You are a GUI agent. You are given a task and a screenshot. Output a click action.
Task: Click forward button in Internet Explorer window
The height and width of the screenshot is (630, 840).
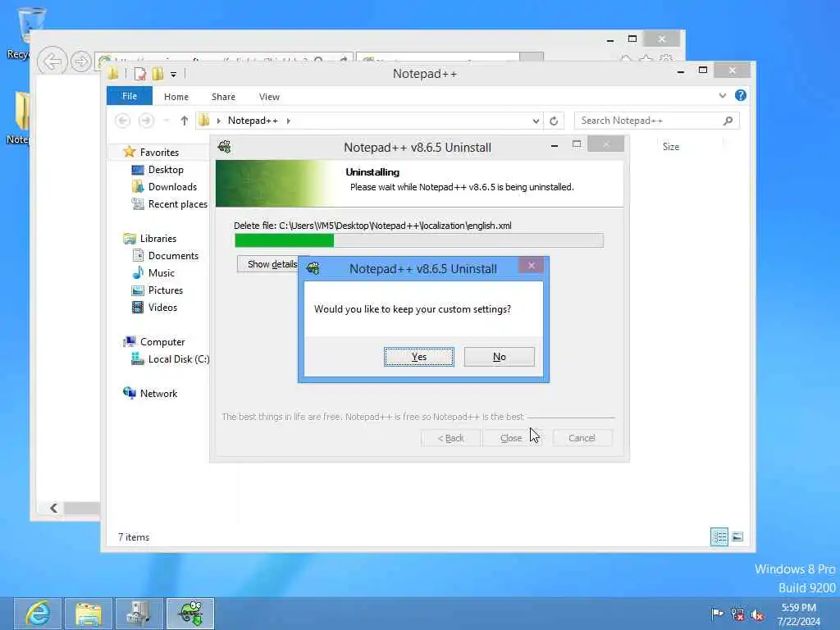[x=81, y=62]
